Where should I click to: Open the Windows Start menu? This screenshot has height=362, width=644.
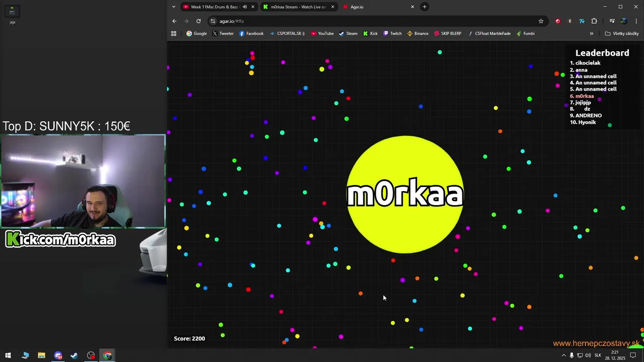point(8,355)
